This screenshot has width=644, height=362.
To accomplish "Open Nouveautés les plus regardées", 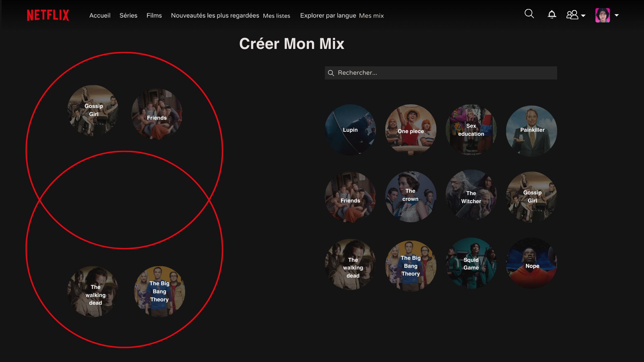I will coord(215,15).
